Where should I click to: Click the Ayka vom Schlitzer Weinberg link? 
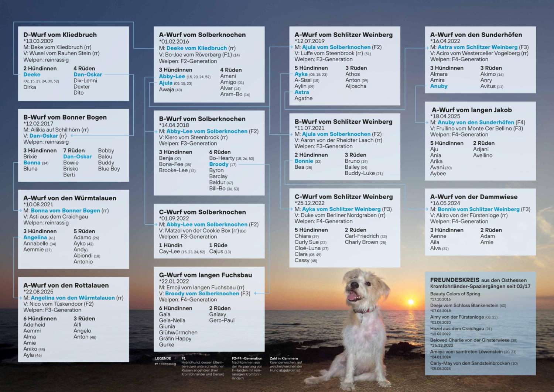tap(341, 209)
